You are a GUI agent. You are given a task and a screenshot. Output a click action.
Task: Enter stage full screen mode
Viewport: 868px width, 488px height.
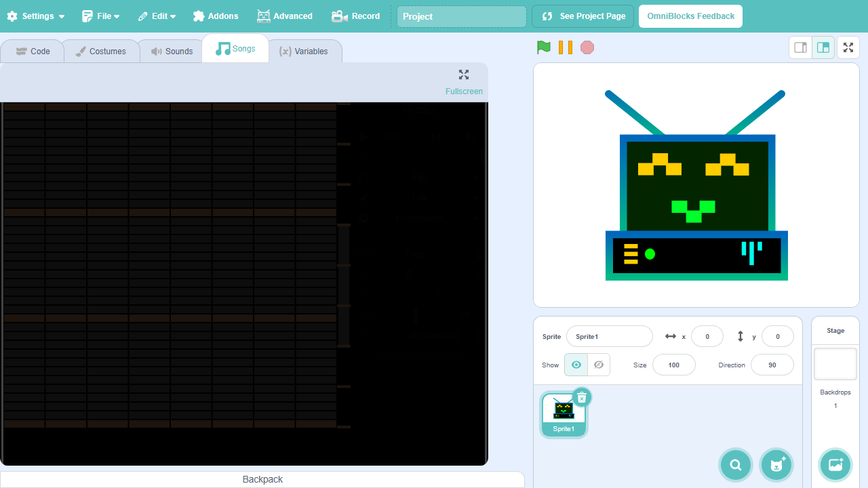[848, 47]
